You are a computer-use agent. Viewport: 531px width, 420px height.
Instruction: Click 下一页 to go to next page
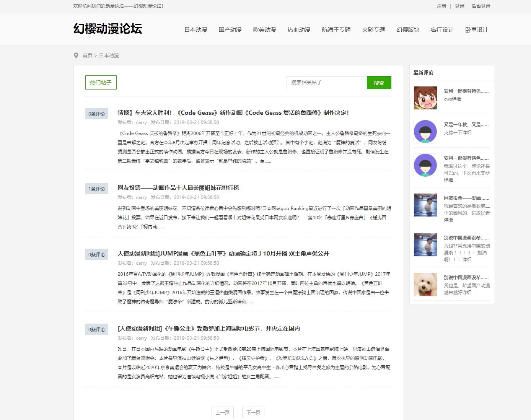coord(253,412)
